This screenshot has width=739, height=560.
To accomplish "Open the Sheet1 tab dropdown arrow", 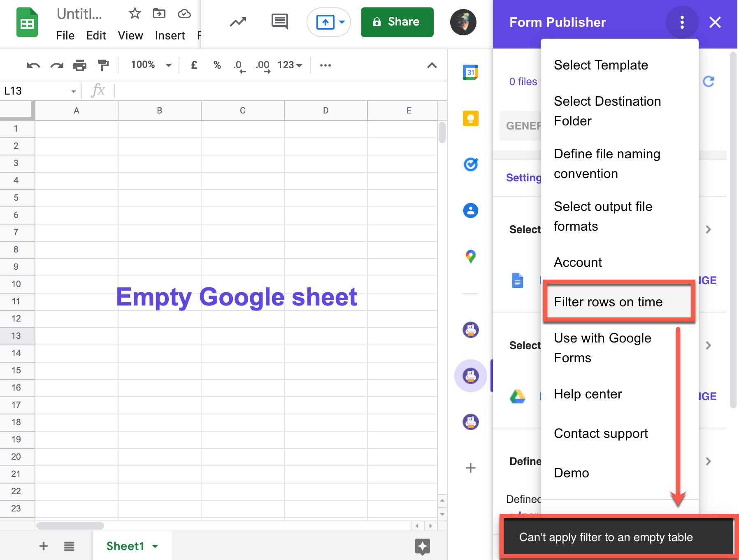I will pos(155,546).
